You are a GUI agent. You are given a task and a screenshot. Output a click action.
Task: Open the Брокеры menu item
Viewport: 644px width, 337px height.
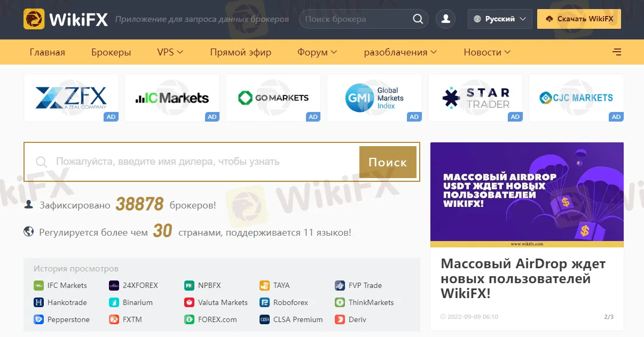111,52
